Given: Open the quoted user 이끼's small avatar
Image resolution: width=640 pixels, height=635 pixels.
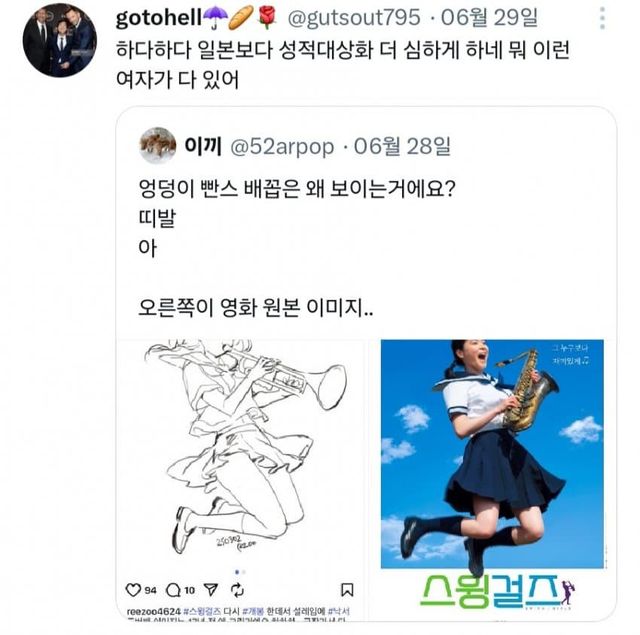Looking at the screenshot, I should click(158, 145).
